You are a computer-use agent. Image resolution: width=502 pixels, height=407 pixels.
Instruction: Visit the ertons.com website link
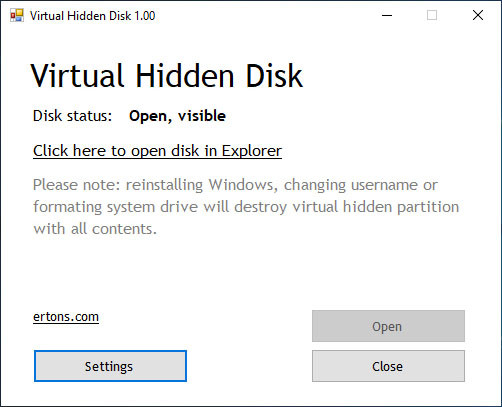point(66,317)
